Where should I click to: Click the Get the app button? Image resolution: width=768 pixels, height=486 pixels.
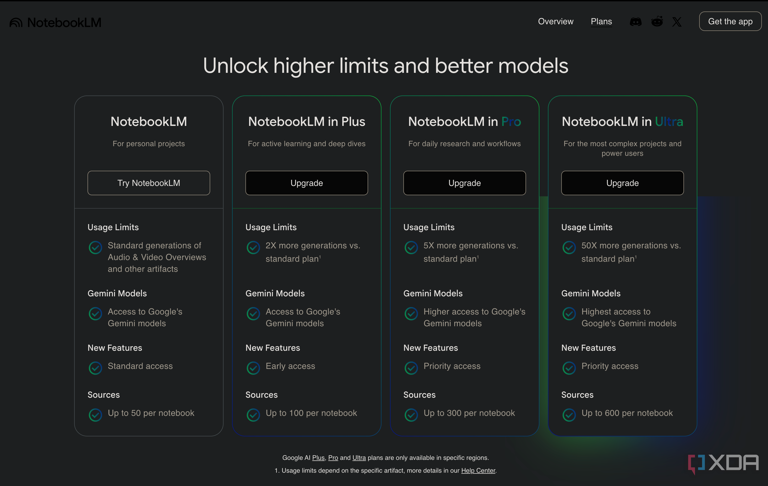click(730, 22)
